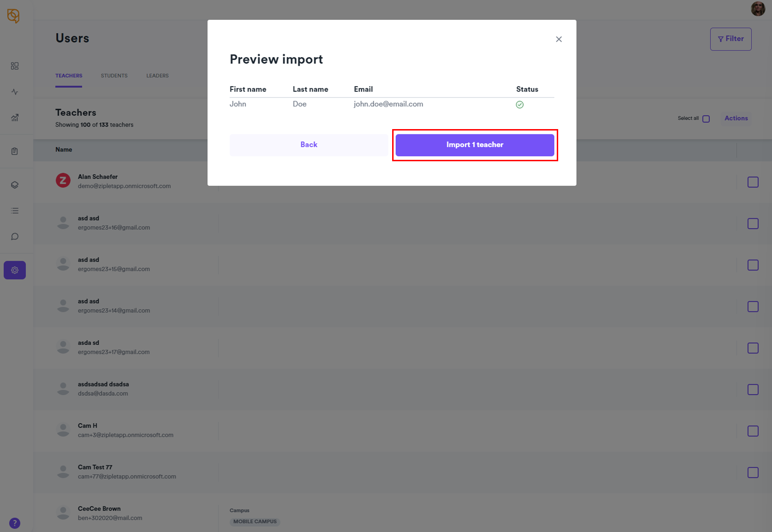Tick the Select all checkbox
The height and width of the screenshot is (532, 772).
tap(706, 119)
